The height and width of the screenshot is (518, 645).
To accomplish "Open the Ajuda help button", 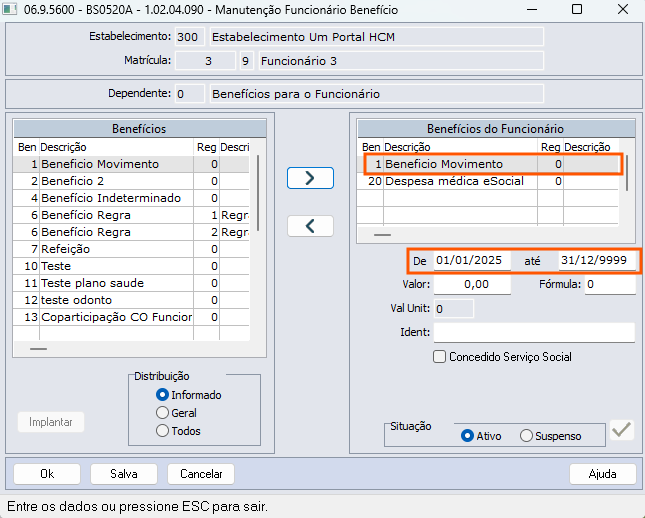I will [603, 474].
